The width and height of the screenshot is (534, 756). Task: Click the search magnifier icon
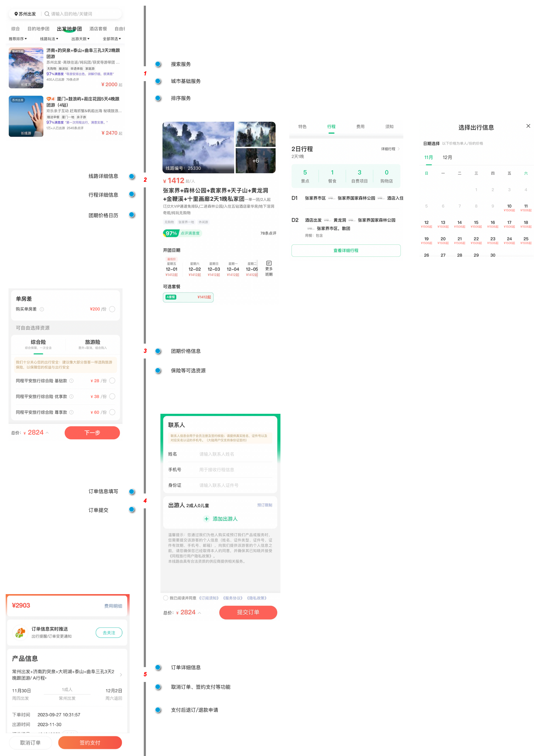(47, 14)
